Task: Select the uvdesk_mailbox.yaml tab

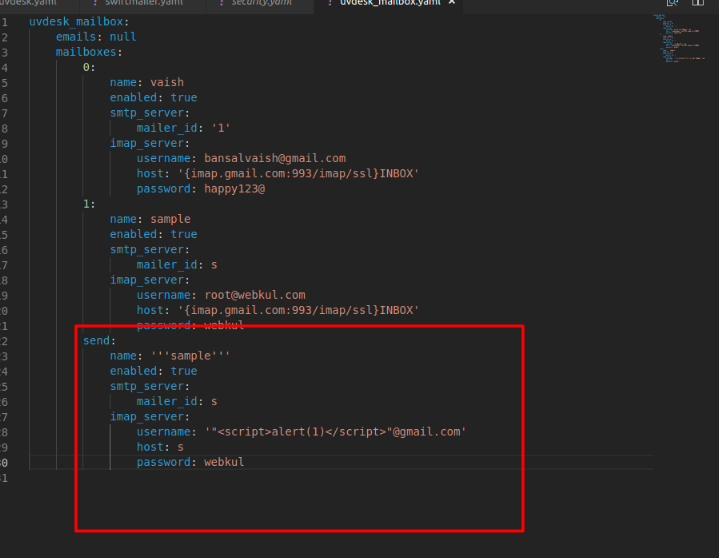Action: 390,3
